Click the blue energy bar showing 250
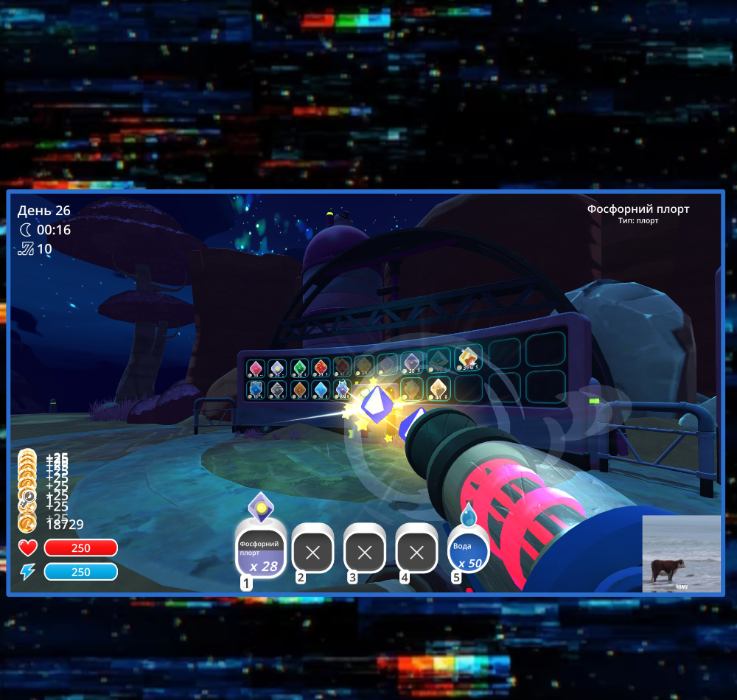737x700 pixels. [80, 572]
